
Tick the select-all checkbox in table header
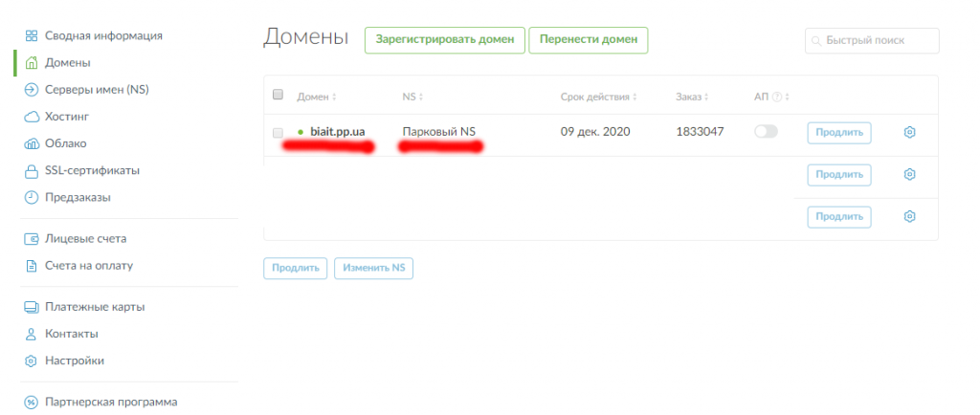tap(278, 95)
